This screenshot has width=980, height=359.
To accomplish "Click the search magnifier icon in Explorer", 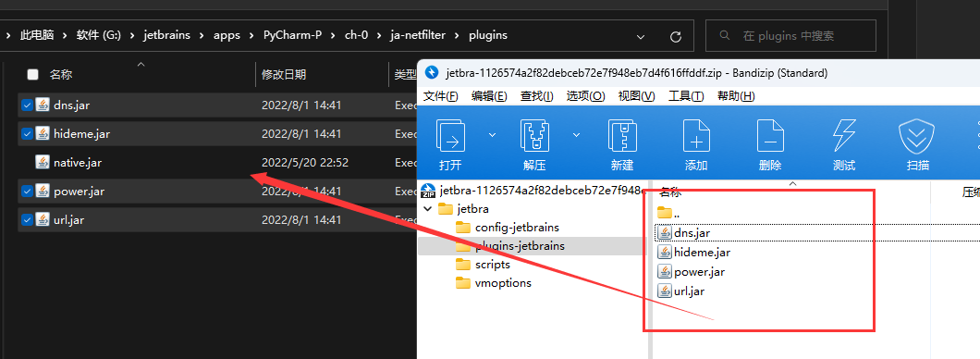I will (725, 36).
